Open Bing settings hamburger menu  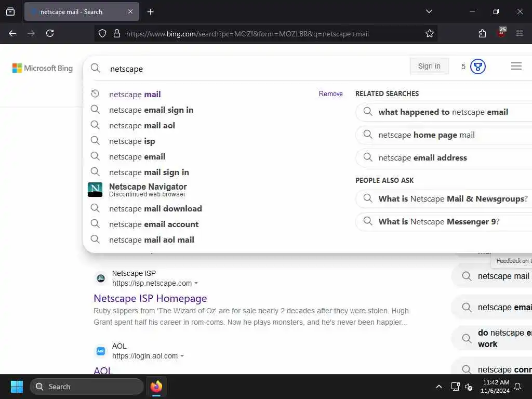[x=516, y=66]
